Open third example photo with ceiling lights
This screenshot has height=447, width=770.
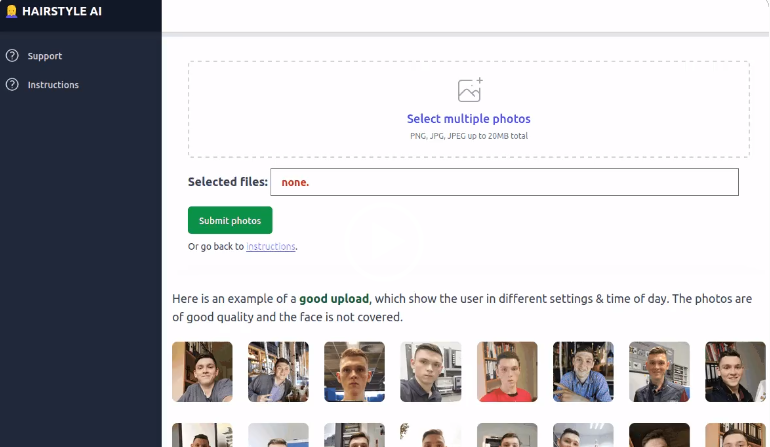[355, 372]
